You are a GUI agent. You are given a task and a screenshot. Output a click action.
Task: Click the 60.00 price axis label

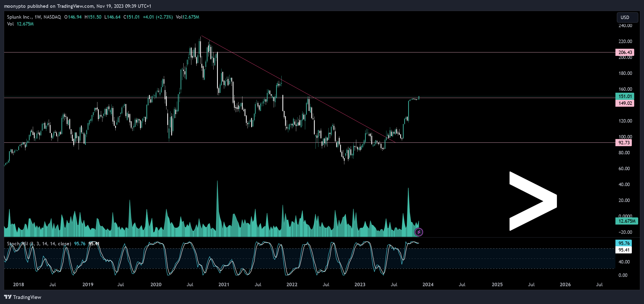pyautogui.click(x=624, y=168)
